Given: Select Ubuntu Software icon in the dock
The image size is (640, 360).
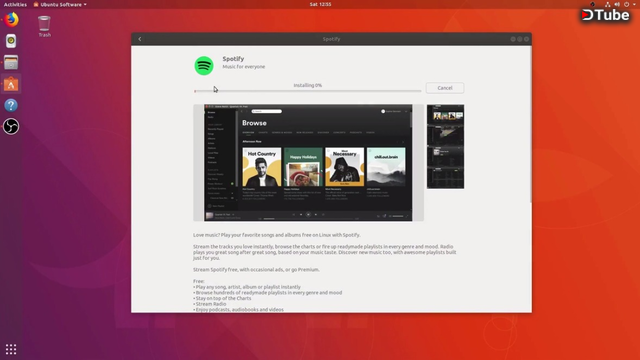Looking at the screenshot, I should 11,84.
